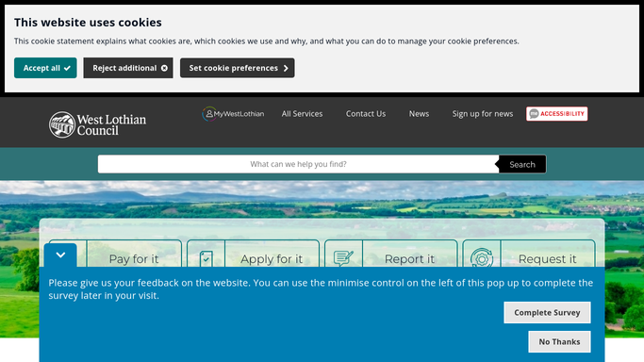The height and width of the screenshot is (362, 644).
Task: Open the Request it tile label
Action: [x=547, y=259]
